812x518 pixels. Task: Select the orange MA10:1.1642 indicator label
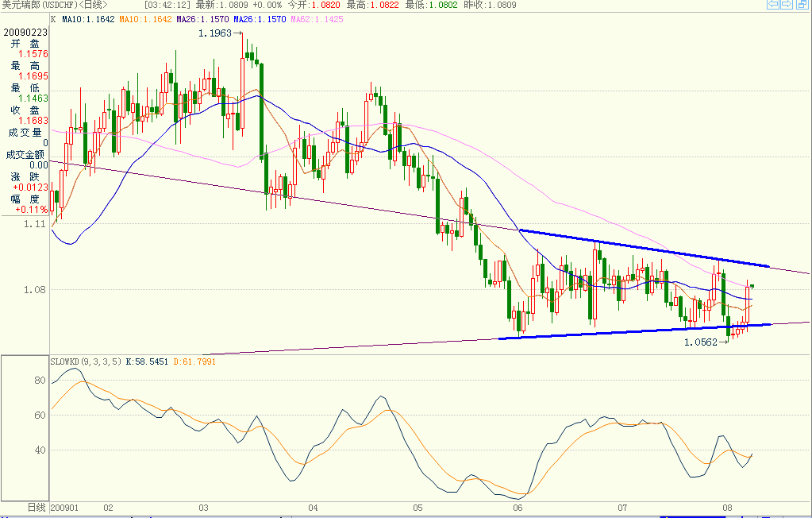[x=145, y=19]
